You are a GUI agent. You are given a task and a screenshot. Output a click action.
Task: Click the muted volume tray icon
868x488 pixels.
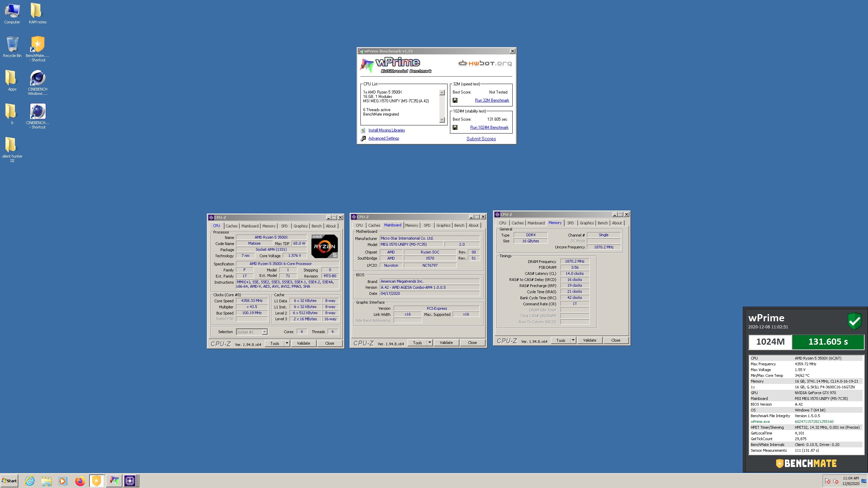click(x=836, y=481)
